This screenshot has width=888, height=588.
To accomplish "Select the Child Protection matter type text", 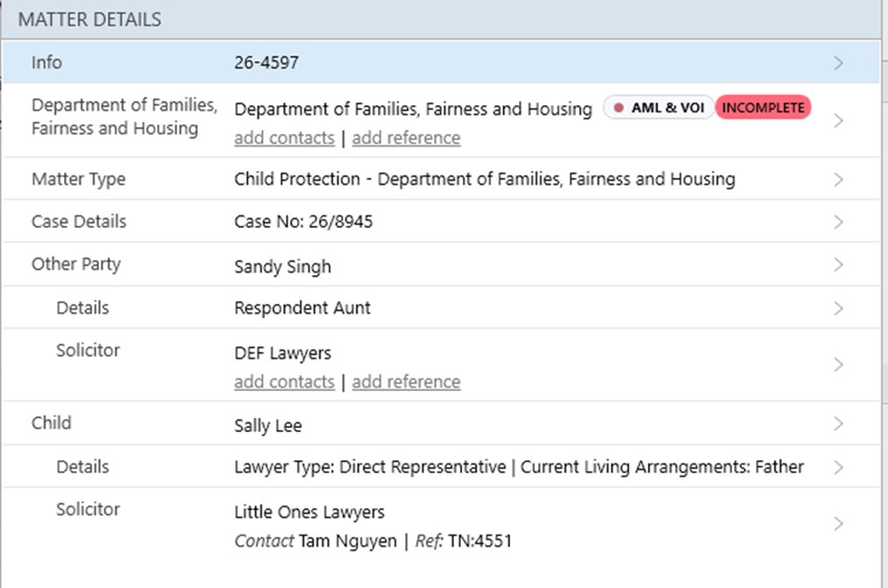I will 484,180.
